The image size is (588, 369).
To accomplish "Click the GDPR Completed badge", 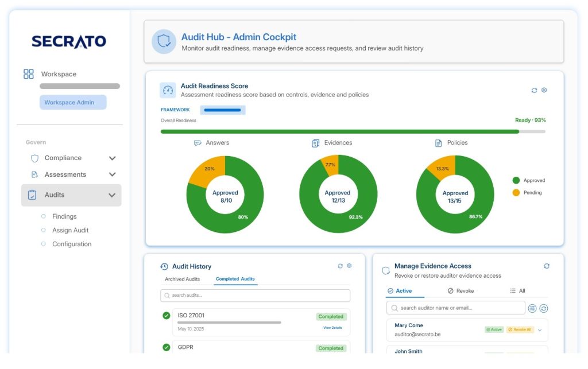I will [x=331, y=348].
